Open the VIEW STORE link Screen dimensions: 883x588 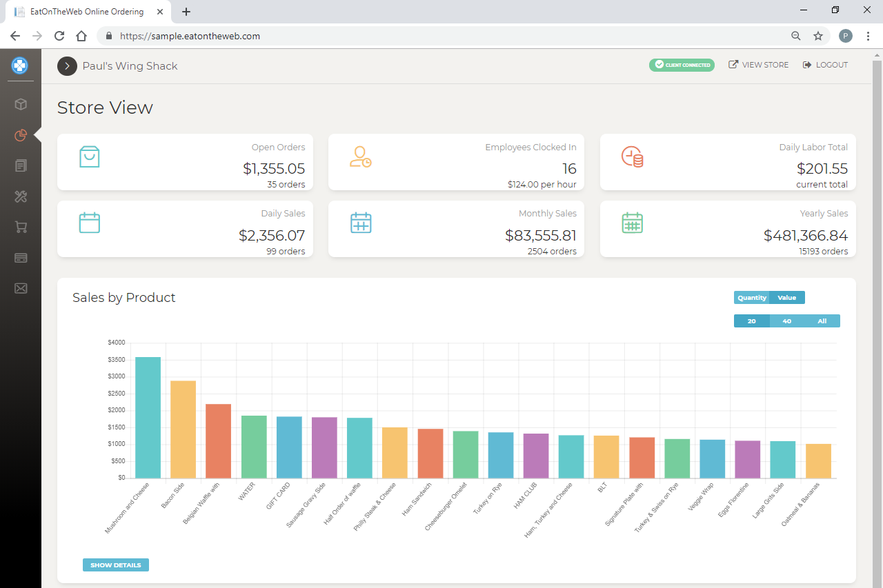click(x=758, y=65)
